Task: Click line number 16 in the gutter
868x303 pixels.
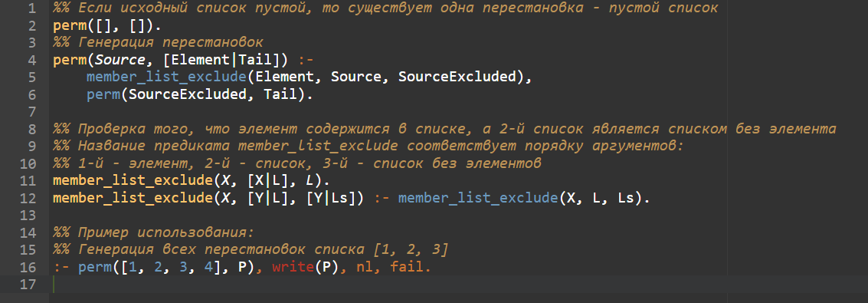Action: (x=28, y=267)
